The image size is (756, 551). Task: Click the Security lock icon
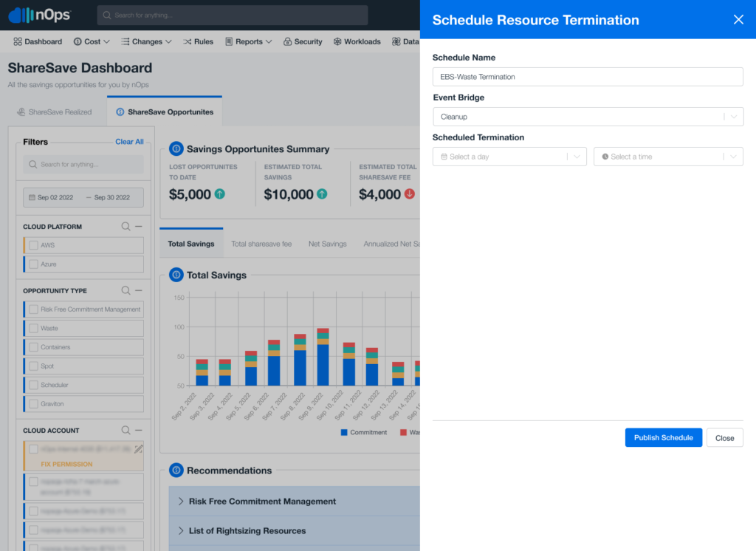(x=287, y=41)
